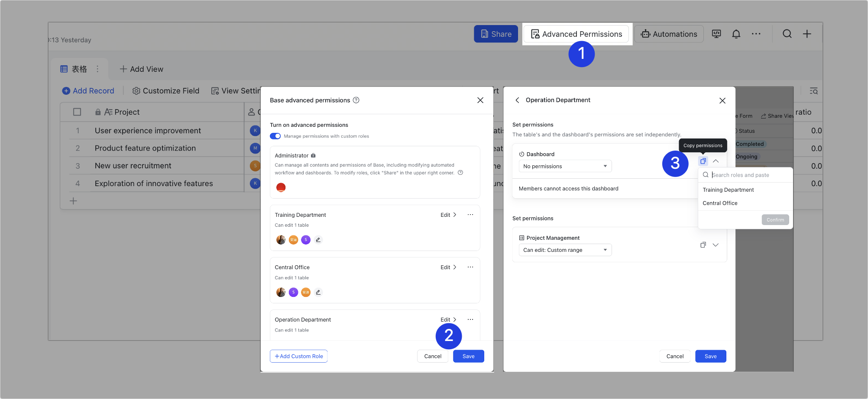
Task: Open Customize Field with its gear icon
Action: [x=166, y=90]
